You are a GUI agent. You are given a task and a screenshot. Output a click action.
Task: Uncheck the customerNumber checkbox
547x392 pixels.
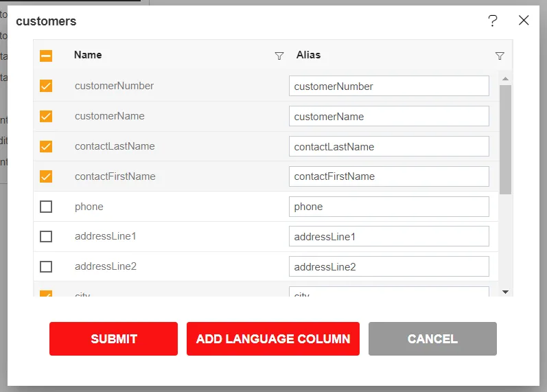46,86
